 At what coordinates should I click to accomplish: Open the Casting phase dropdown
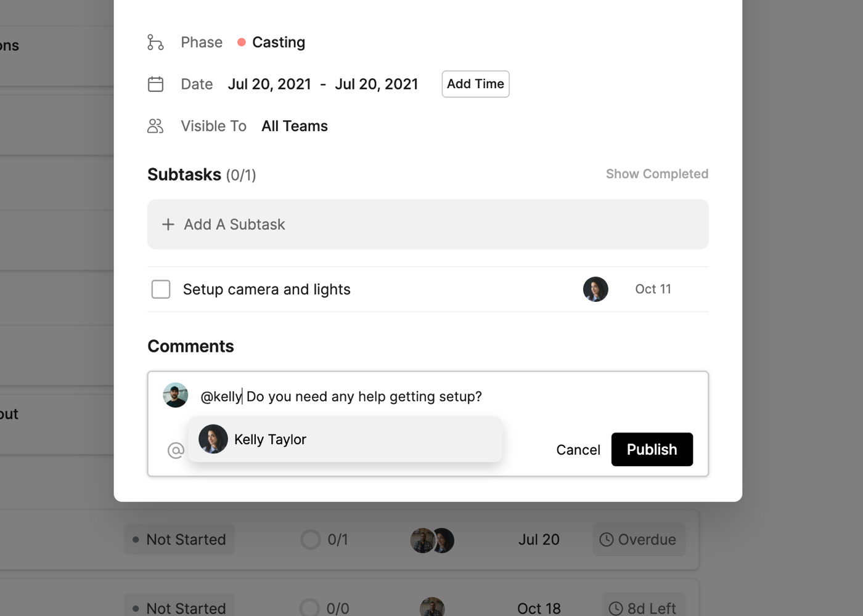tap(272, 43)
